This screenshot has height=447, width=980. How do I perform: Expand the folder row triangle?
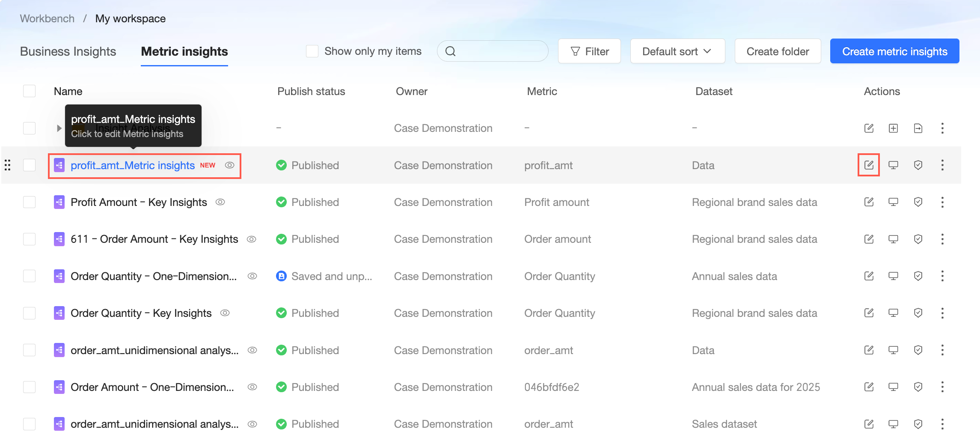[x=59, y=128]
